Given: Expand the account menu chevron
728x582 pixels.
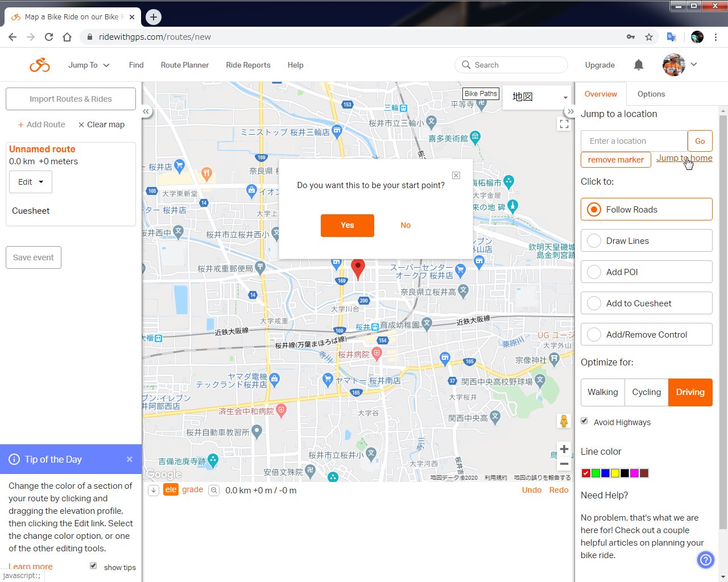Looking at the screenshot, I should [x=694, y=64].
